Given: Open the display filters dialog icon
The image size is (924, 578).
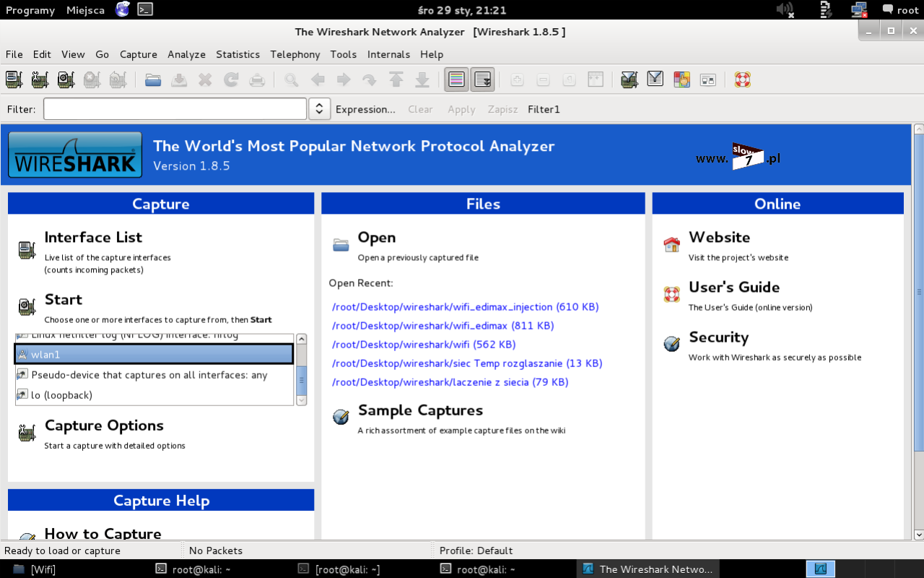Looking at the screenshot, I should pos(655,79).
